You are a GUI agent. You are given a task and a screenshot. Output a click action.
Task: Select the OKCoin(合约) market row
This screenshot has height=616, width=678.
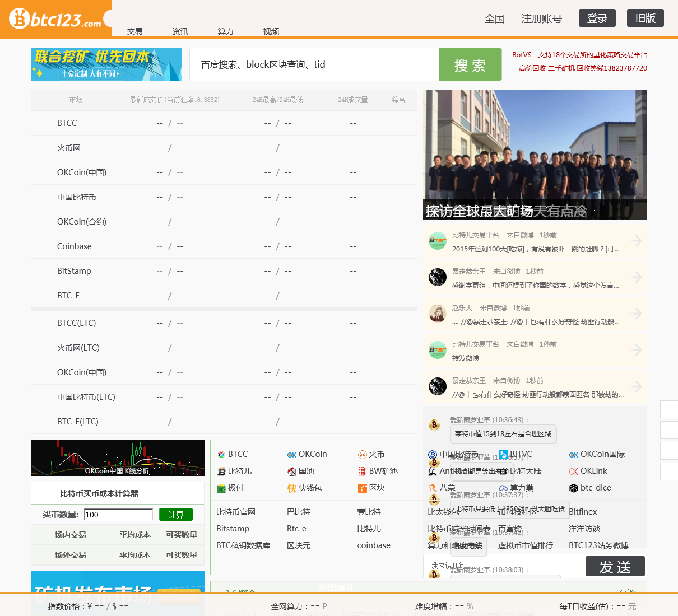point(224,222)
